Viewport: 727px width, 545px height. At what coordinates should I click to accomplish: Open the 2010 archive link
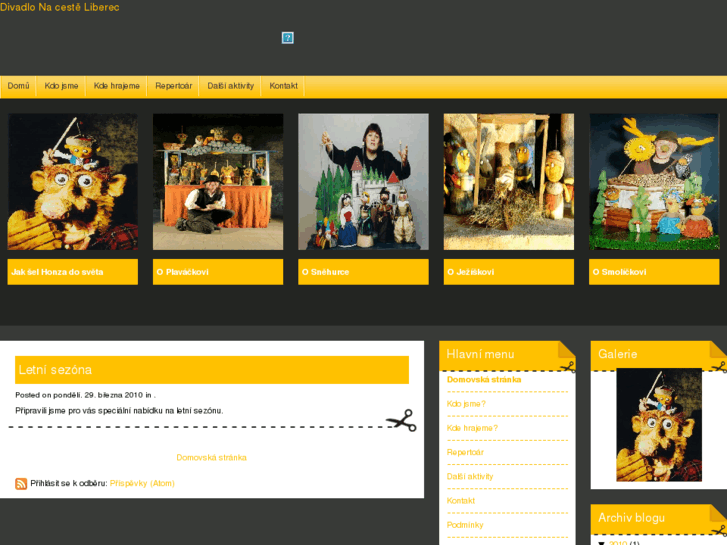point(618,543)
